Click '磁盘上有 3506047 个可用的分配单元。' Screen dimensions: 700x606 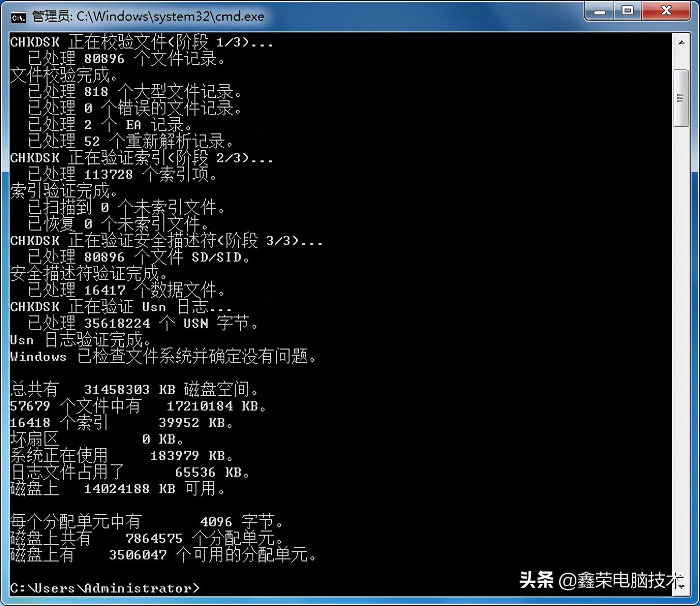click(x=164, y=555)
